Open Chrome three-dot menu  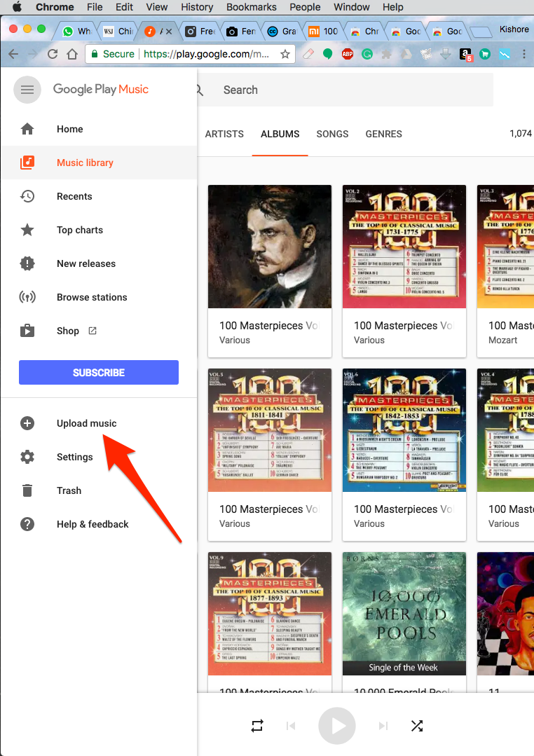click(x=524, y=54)
